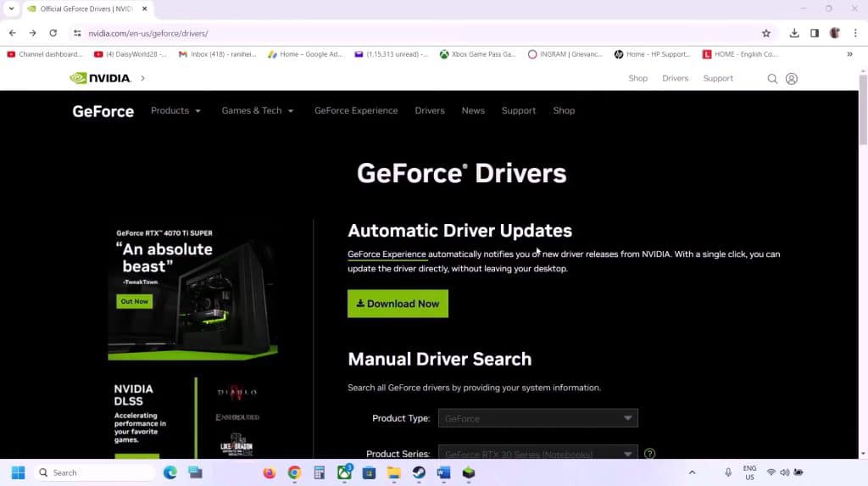Open Task View on the taskbar
Screen dimensions: 868x486
pos(195,472)
